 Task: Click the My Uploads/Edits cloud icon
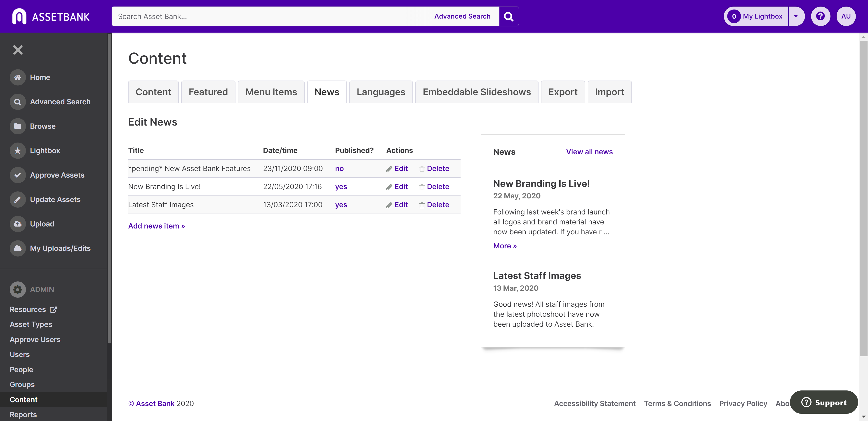18,248
